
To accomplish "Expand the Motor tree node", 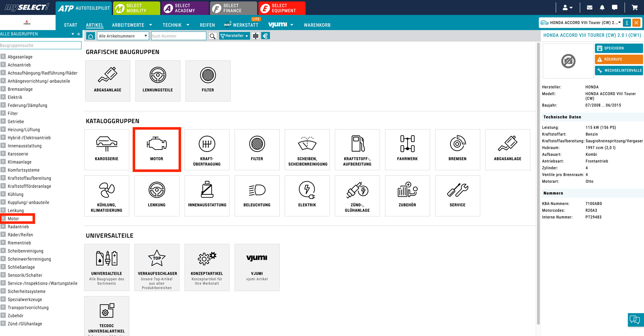I will pyautogui.click(x=3, y=218).
